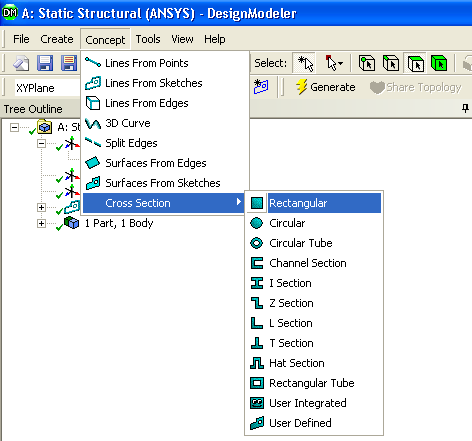Enable the edge selection filter
The width and height of the screenshot is (472, 441).
pyautogui.click(x=391, y=63)
